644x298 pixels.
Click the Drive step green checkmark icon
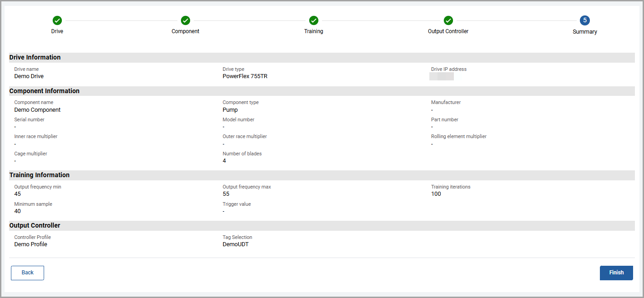57,20
